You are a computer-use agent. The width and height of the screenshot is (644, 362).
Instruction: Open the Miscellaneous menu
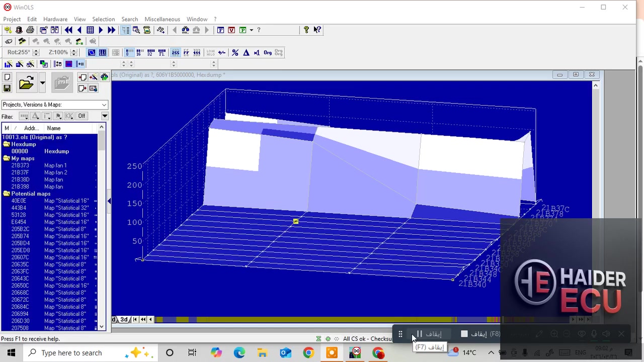[x=162, y=19]
